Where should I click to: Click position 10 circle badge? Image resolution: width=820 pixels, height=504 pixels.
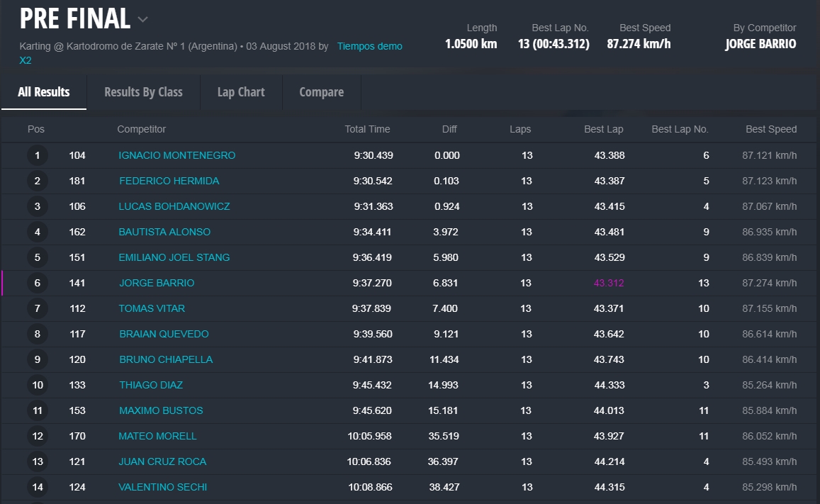[38, 385]
